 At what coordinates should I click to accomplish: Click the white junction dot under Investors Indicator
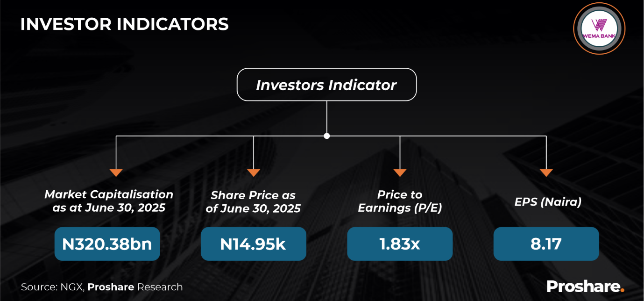coord(327,136)
